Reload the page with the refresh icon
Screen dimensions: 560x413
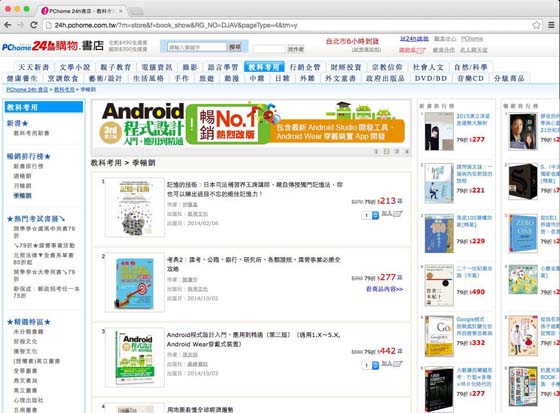(x=34, y=25)
